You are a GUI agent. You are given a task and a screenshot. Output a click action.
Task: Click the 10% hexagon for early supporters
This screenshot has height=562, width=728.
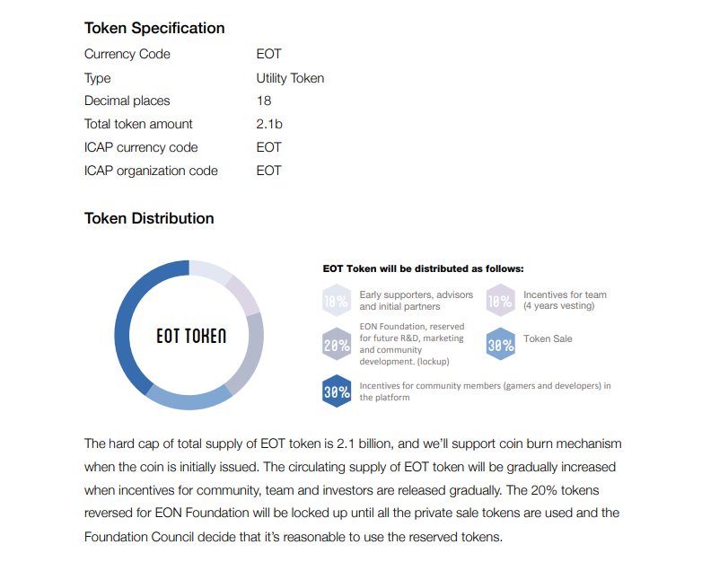pyautogui.click(x=336, y=301)
